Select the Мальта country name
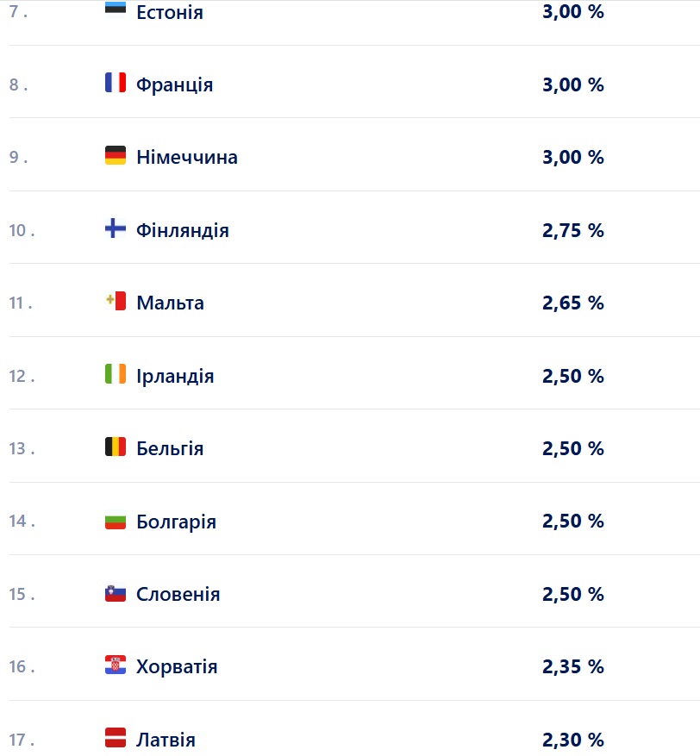Screen dimensions: 700x756 click(170, 303)
